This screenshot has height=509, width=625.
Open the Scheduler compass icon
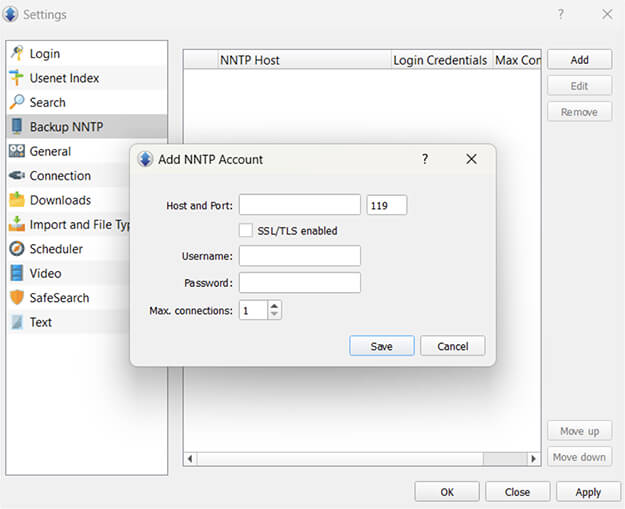pos(17,249)
